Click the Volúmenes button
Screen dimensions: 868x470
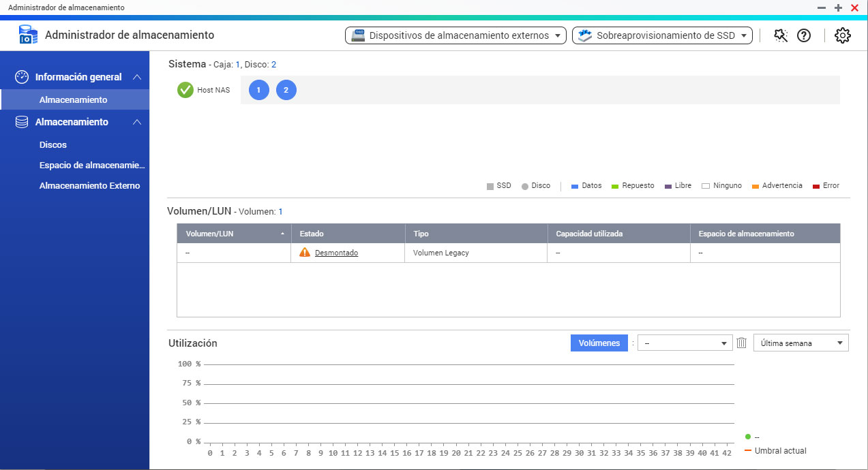(x=599, y=343)
